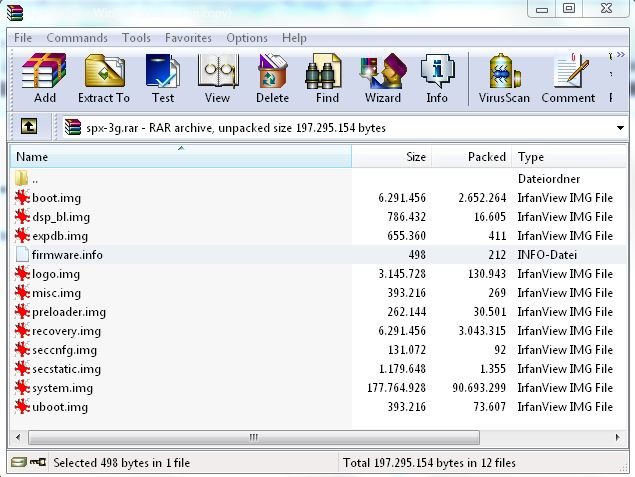Click the scrollbar left arrow
The width and height of the screenshot is (635, 477).
pyautogui.click(x=18, y=437)
